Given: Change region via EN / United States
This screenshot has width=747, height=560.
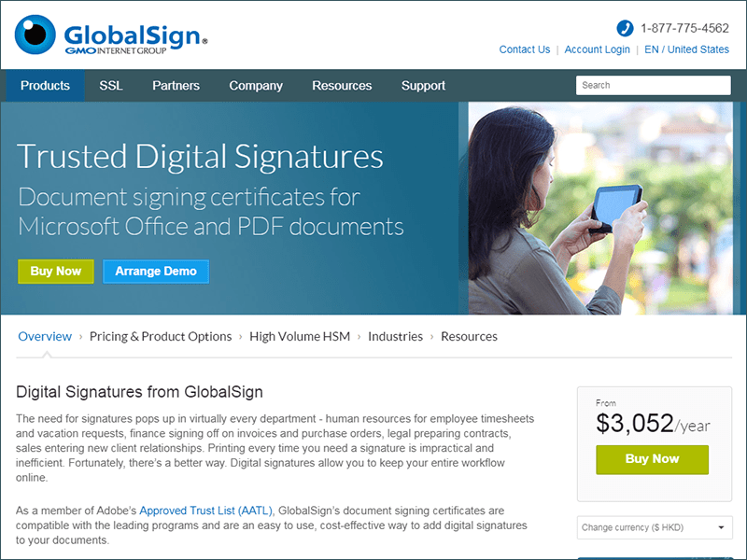Looking at the screenshot, I should point(686,49).
